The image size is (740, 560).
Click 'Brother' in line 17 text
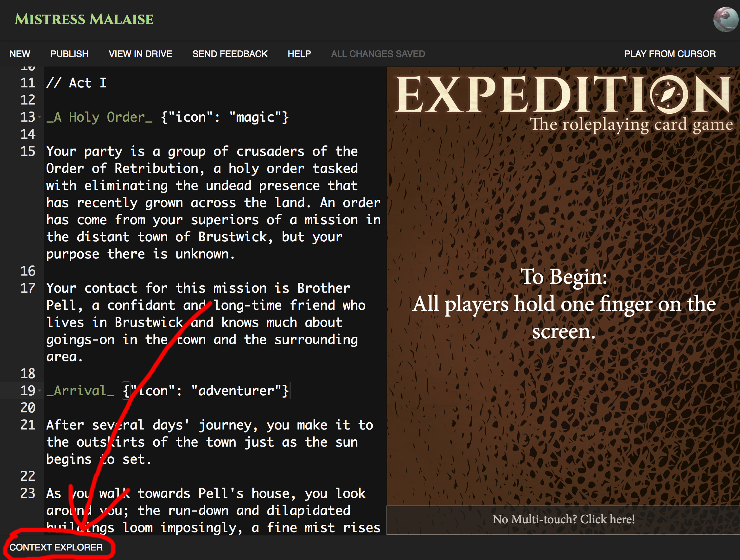(x=323, y=288)
